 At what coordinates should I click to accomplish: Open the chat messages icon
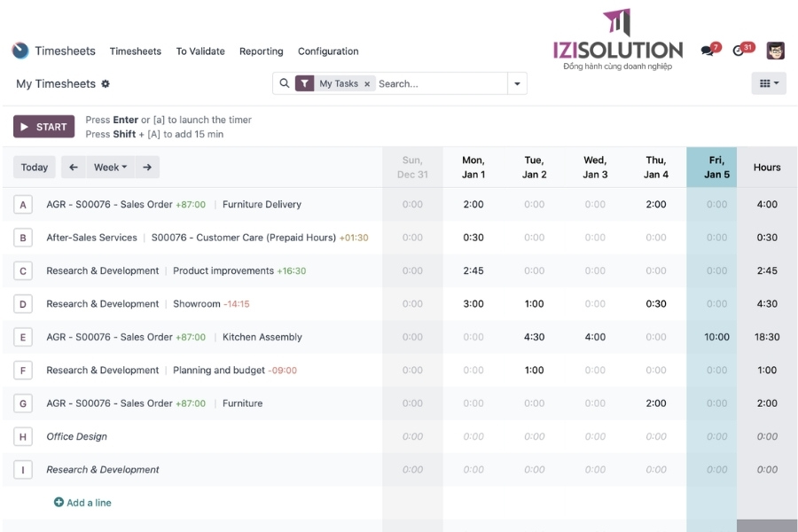(707, 51)
